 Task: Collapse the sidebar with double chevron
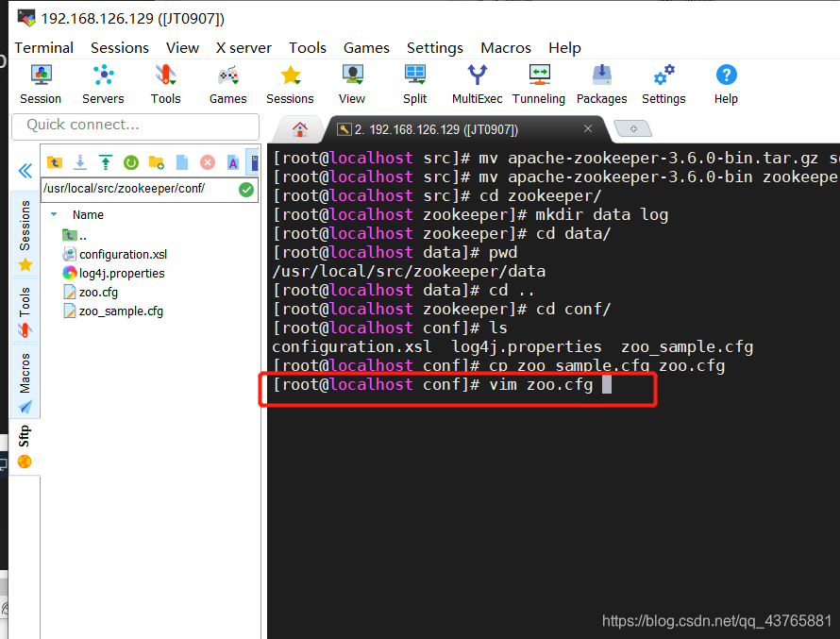point(25,171)
